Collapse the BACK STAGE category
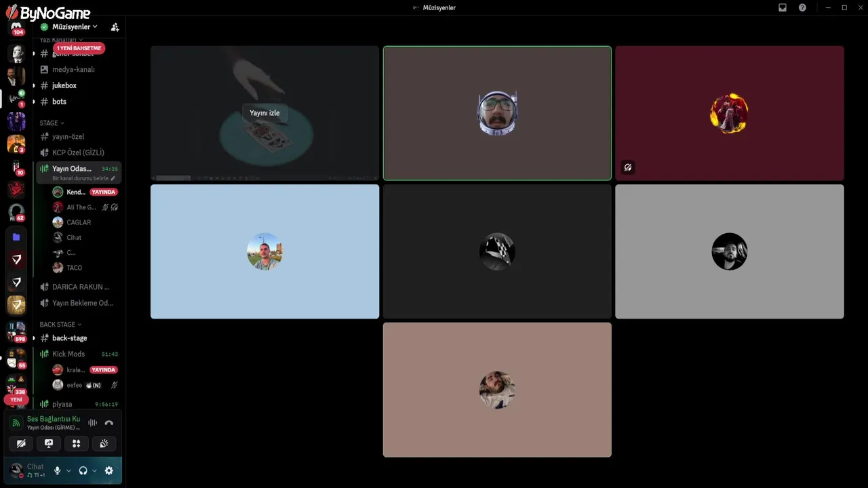Viewport: 868px width, 488px height. 60,325
